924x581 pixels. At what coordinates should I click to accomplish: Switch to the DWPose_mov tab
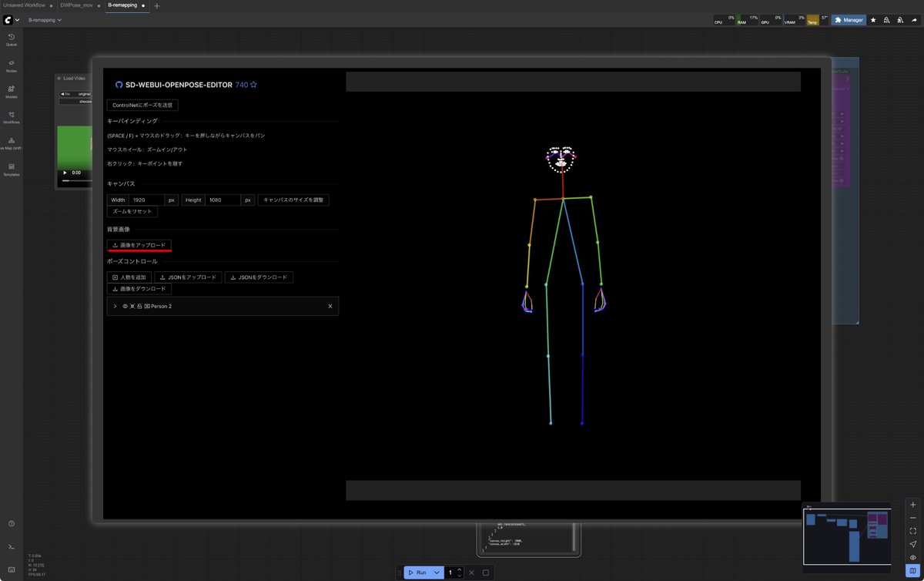(x=76, y=5)
